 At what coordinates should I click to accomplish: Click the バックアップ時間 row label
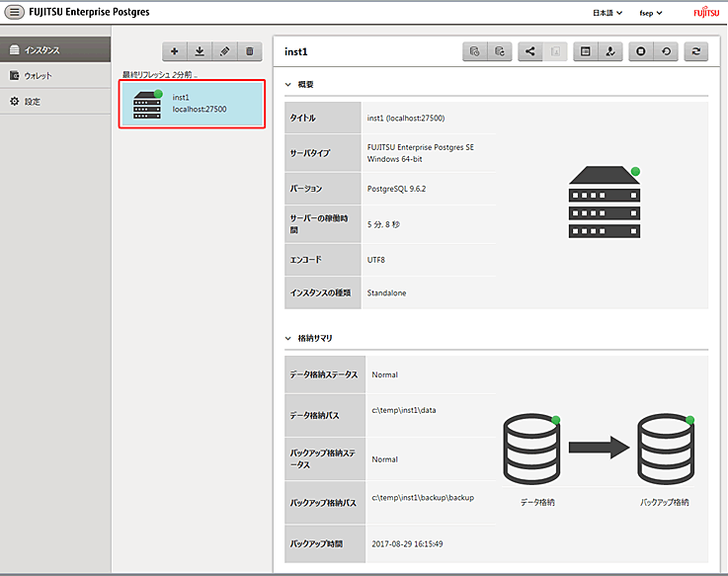pos(325,544)
